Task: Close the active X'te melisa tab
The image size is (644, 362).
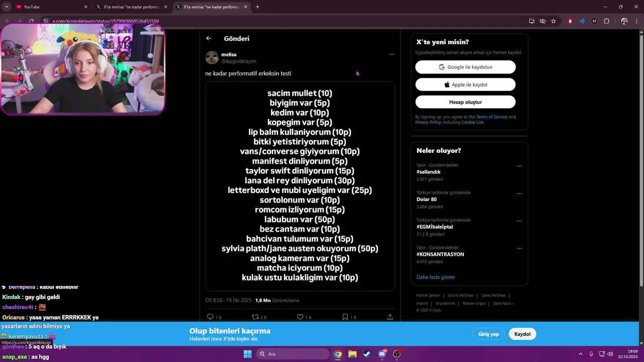Action: [246, 7]
